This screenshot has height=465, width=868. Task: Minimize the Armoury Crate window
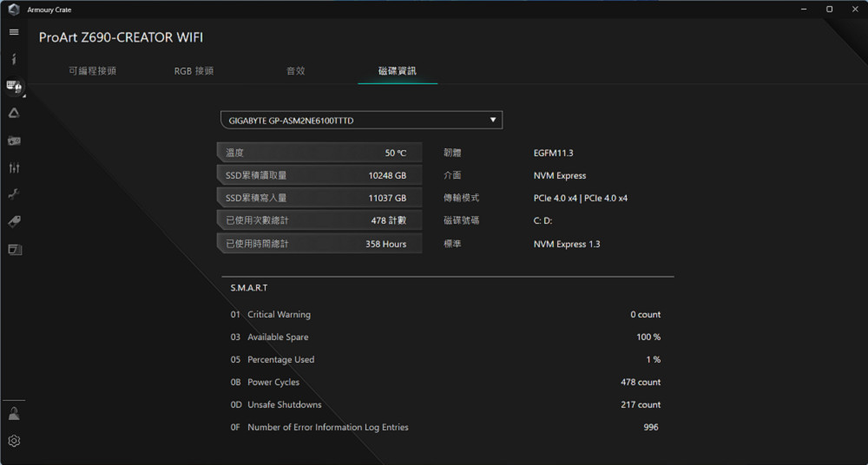click(x=804, y=9)
